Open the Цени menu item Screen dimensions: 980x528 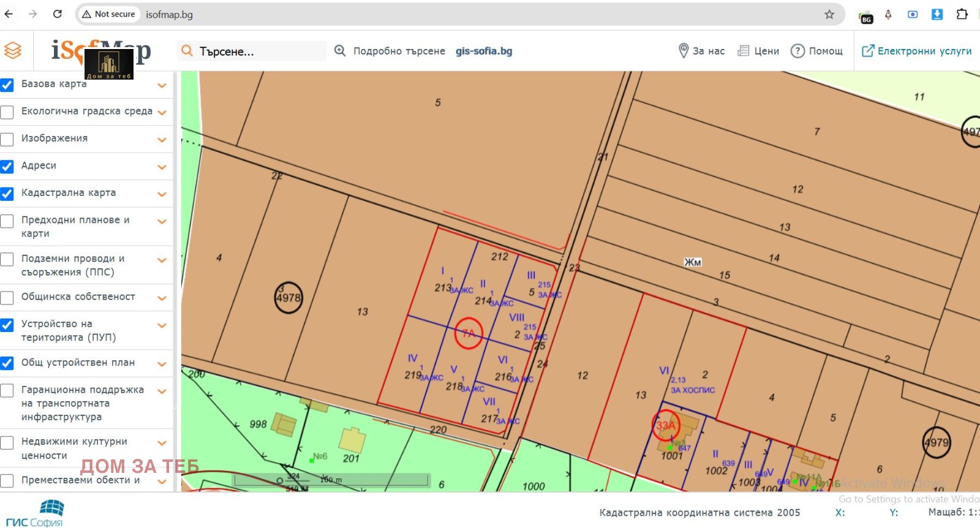point(766,51)
